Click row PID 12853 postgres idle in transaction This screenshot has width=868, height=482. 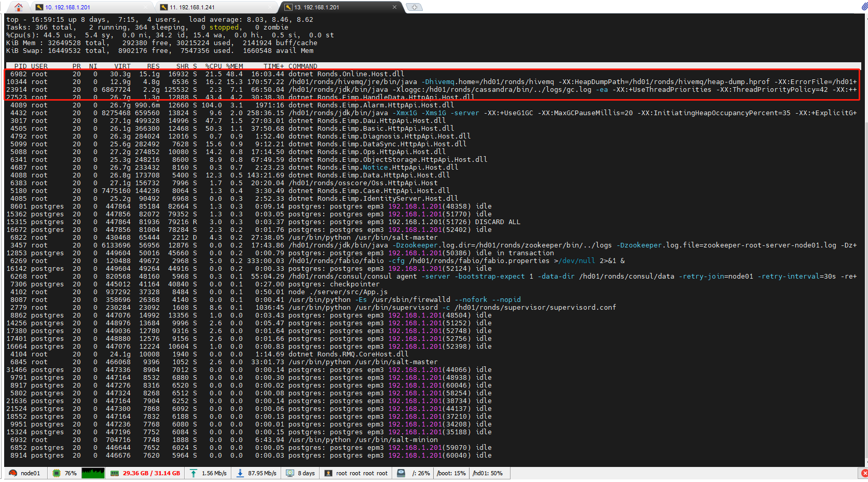[x=432, y=253]
